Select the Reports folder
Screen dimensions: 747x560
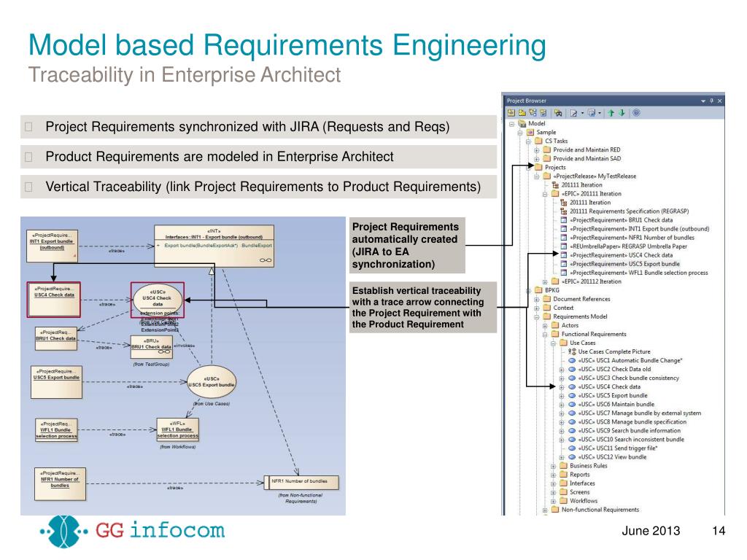point(579,474)
